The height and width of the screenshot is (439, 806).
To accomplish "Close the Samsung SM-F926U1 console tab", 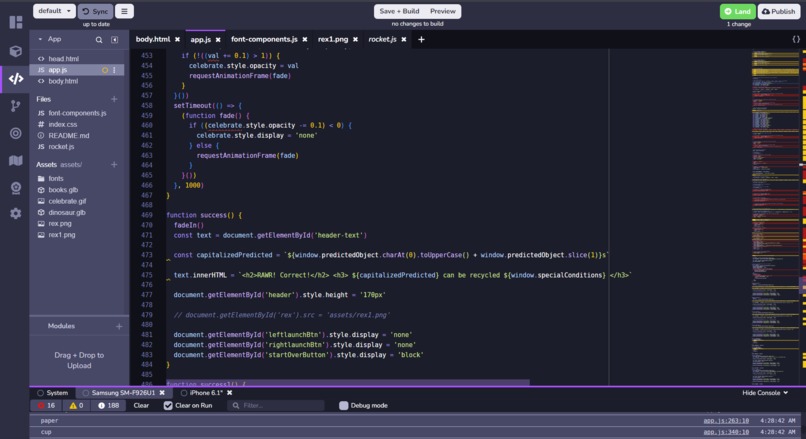I will [162, 393].
